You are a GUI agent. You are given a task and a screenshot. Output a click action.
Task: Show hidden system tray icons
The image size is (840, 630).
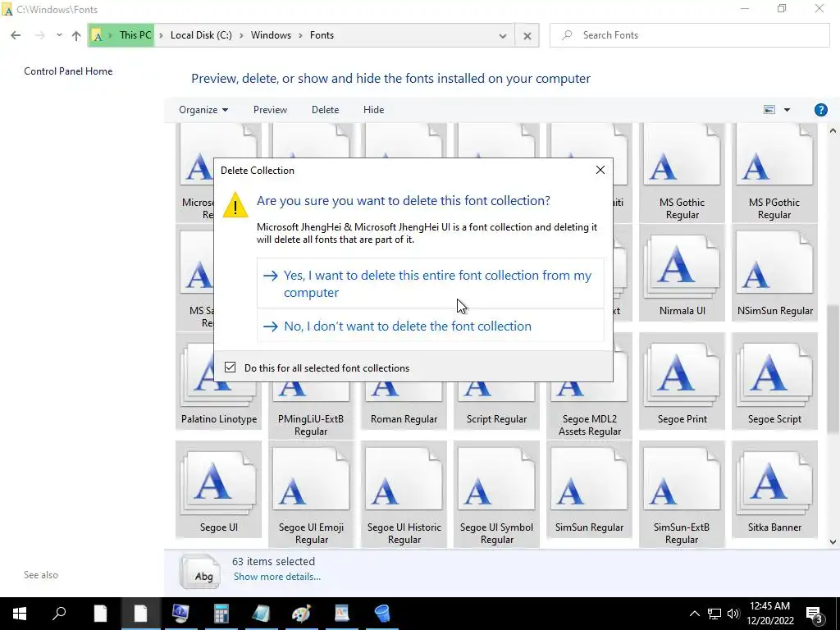pos(694,614)
